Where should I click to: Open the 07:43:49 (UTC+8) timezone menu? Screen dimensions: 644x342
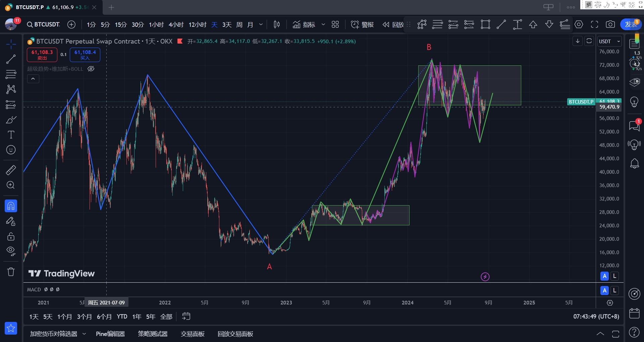click(596, 317)
